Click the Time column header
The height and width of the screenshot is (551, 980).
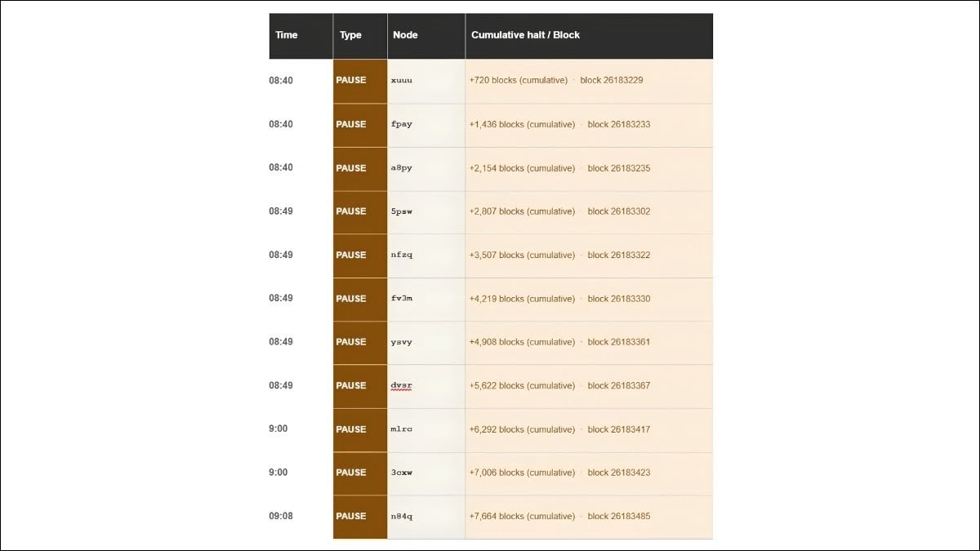point(301,35)
